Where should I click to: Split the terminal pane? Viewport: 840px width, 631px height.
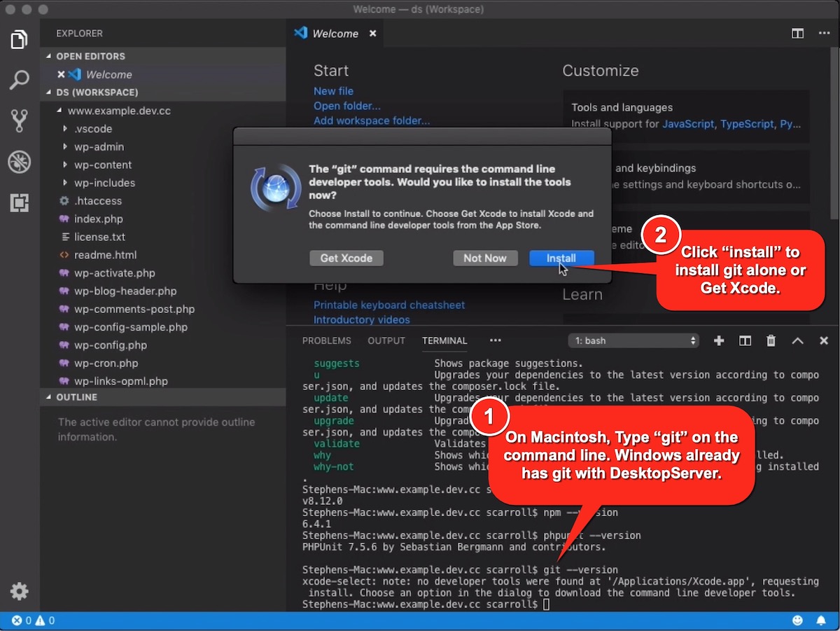[x=745, y=340]
